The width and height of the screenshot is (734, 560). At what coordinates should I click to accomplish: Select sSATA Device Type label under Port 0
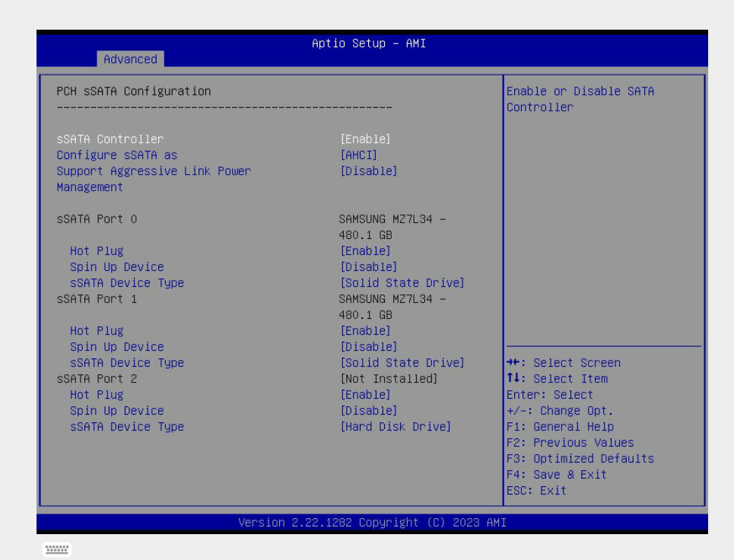(x=127, y=283)
